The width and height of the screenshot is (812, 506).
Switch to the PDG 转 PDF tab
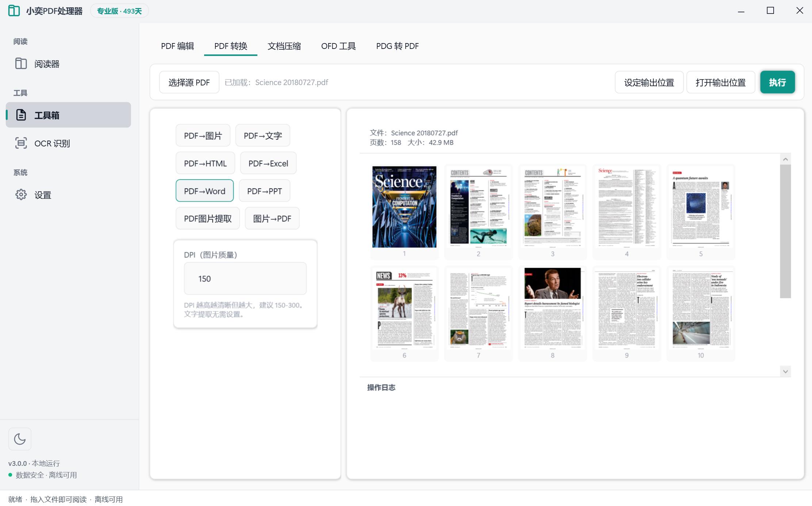click(397, 46)
